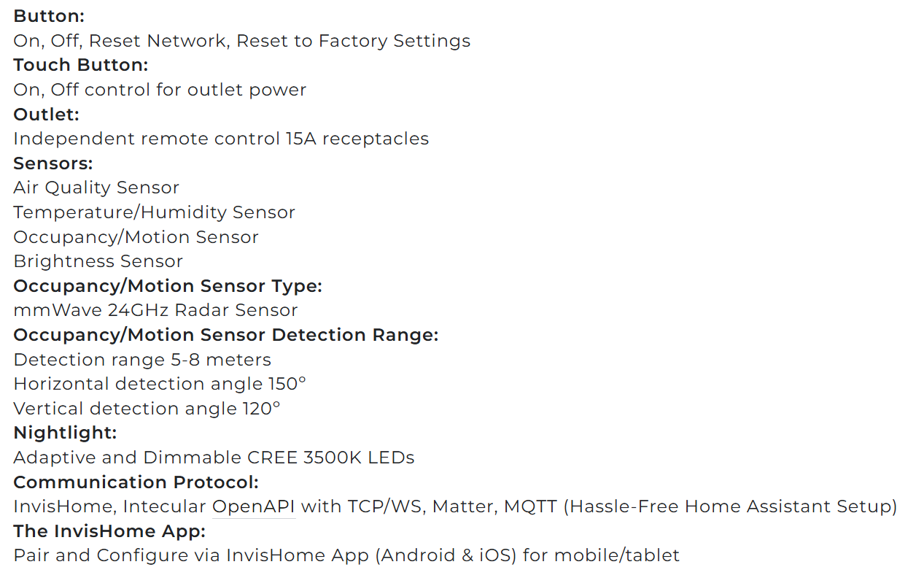Click the underlined OpenAPI link
The height and width of the screenshot is (586, 924).
pos(253,506)
